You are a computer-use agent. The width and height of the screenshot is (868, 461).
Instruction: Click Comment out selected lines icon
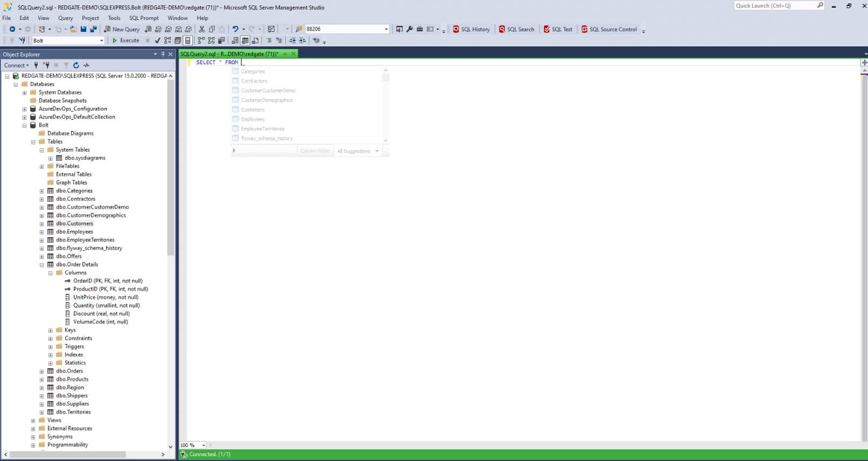pyautogui.click(x=269, y=40)
